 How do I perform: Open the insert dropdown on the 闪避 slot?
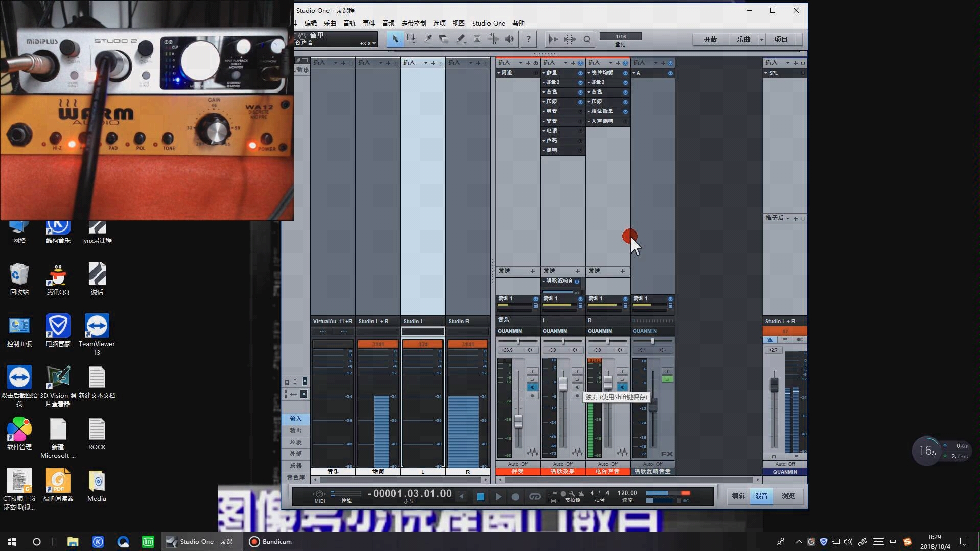point(500,73)
